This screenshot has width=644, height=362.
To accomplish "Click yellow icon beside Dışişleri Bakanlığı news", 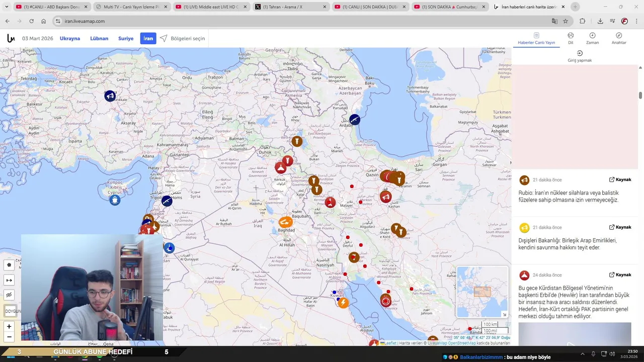I will tap(524, 228).
